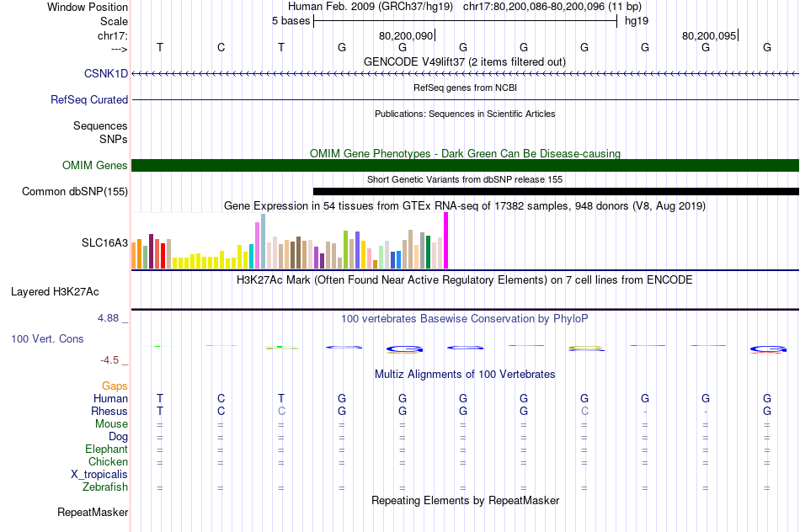Click the 4.88 PhyloP upper limit value
Screen dimensions: 800x532
tap(108, 318)
